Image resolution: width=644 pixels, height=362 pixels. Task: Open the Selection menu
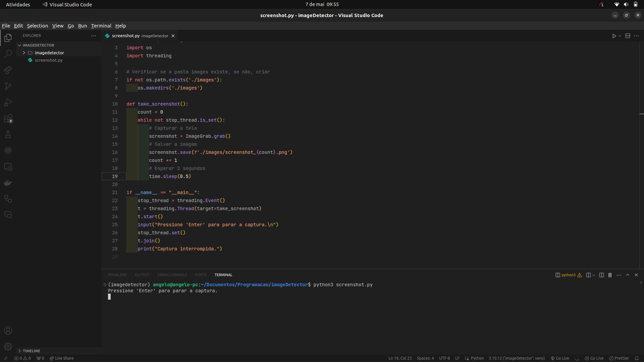(x=38, y=26)
